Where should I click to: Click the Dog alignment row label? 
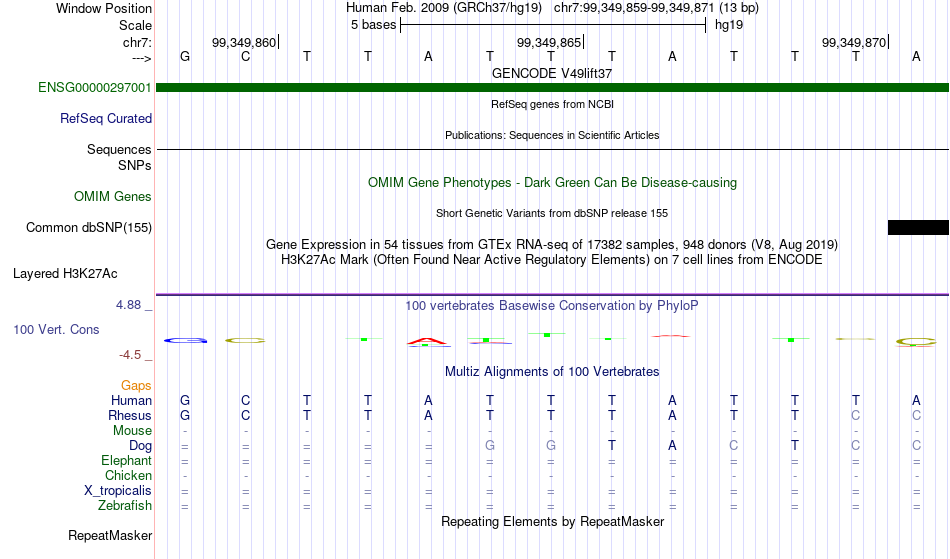[x=141, y=446]
